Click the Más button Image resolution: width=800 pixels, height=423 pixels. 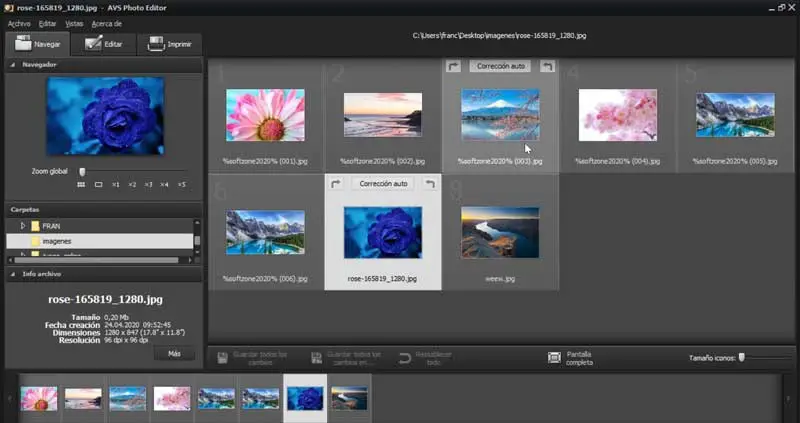click(174, 354)
